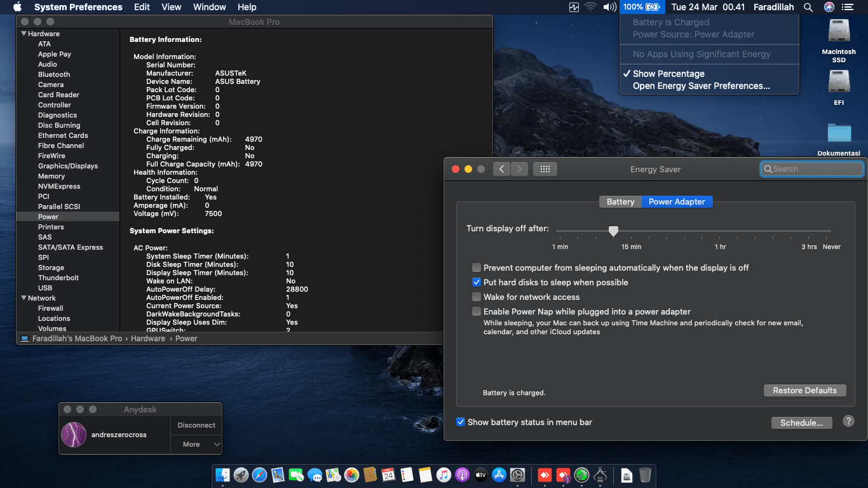
Task: Launch FaceTime from the Dock
Action: (296, 475)
